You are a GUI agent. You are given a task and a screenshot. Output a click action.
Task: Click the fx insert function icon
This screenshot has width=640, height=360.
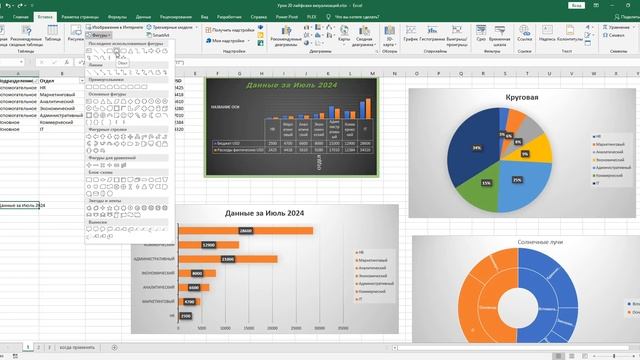pos(67,62)
